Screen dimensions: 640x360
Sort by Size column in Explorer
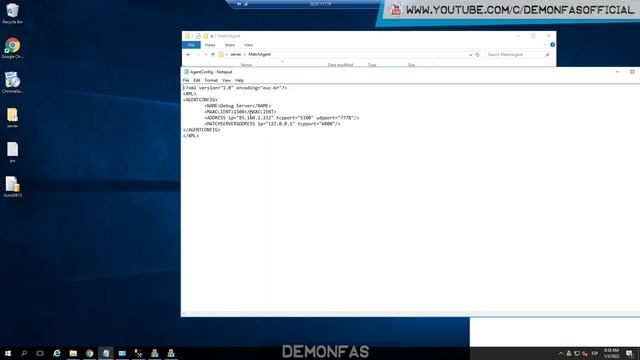[411, 65]
